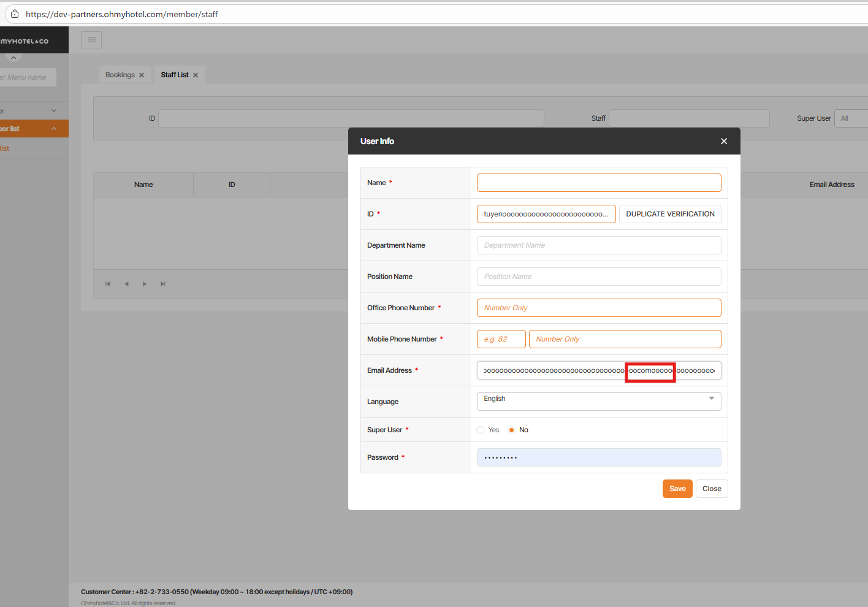Close the Staff List tab with its X

pos(196,75)
